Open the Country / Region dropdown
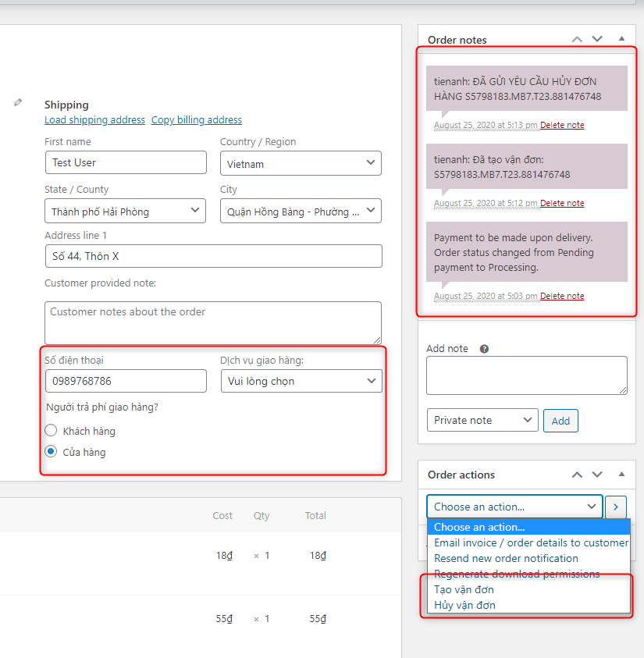Viewport: 644px width, 658px height. (x=301, y=163)
